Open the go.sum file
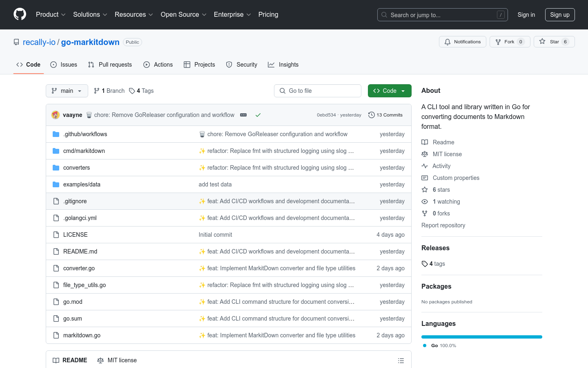588x368 pixels. pos(73,319)
